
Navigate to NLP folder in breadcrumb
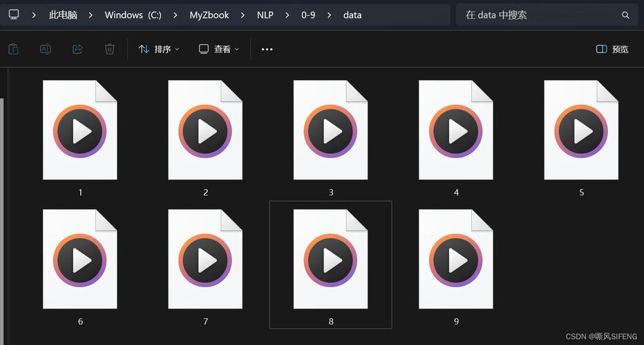265,15
